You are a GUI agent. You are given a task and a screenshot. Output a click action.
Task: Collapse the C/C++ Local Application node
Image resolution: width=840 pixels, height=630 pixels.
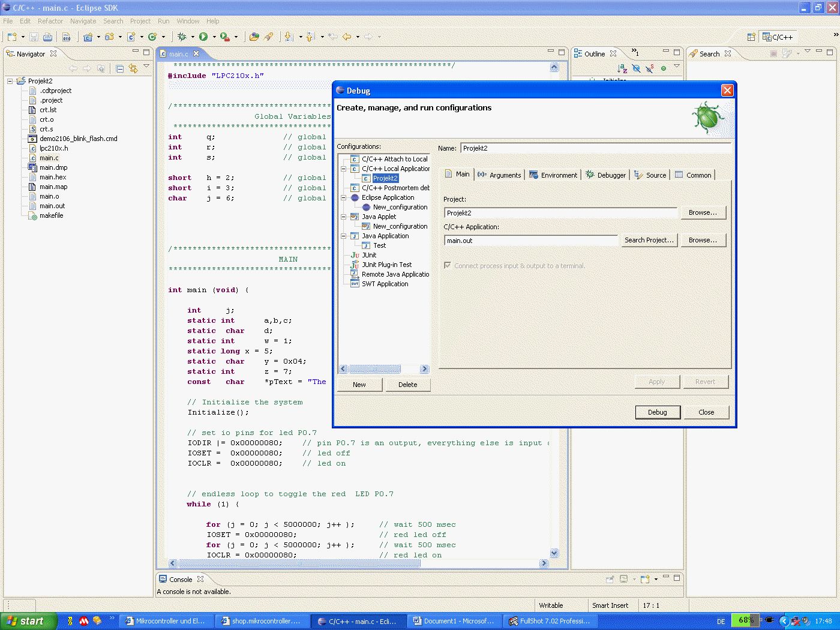point(344,169)
